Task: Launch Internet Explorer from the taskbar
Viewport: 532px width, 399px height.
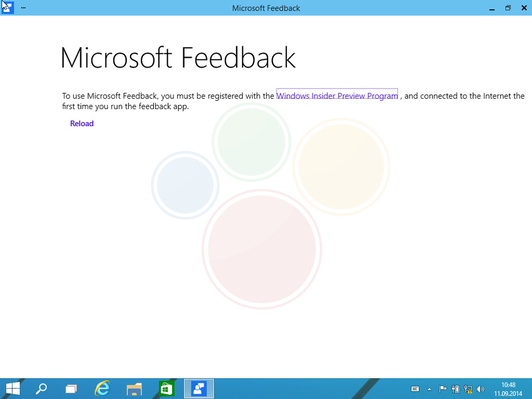Action: pos(103,389)
